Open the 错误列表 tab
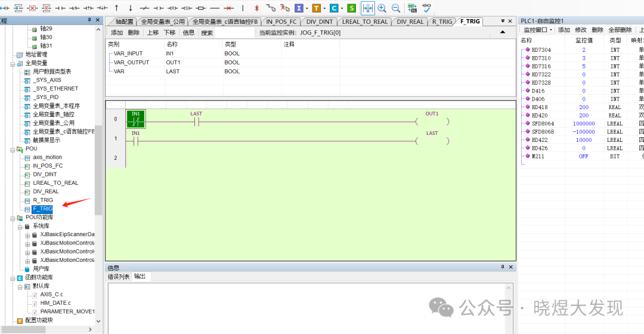The width and height of the screenshot is (644, 334). pos(119,277)
